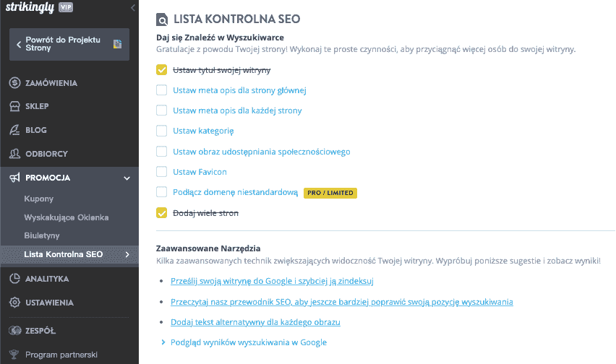Click the LISTA KONTROLNA SEO heading
Screen dimensions: 616x364
(237, 19)
